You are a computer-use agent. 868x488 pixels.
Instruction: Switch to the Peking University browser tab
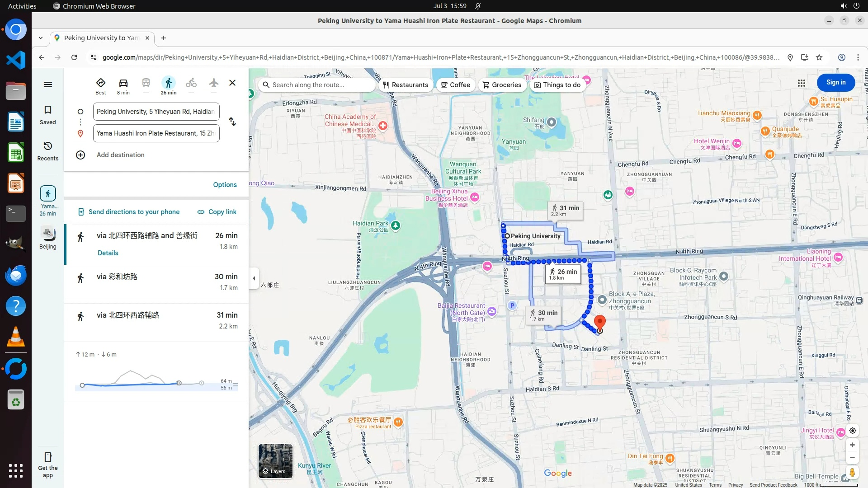click(101, 38)
